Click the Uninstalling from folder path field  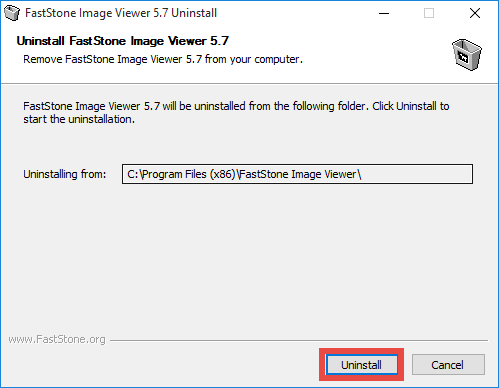click(x=297, y=174)
